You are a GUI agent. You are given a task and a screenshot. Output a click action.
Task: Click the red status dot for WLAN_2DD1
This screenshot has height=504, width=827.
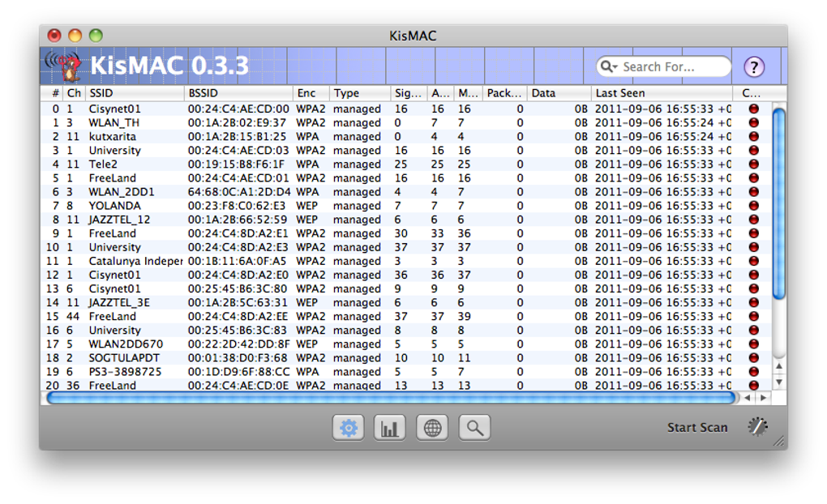point(754,192)
